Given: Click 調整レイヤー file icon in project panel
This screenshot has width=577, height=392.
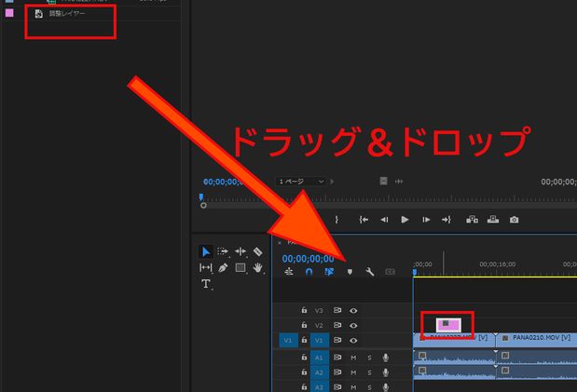Looking at the screenshot, I should pyautogui.click(x=38, y=14).
